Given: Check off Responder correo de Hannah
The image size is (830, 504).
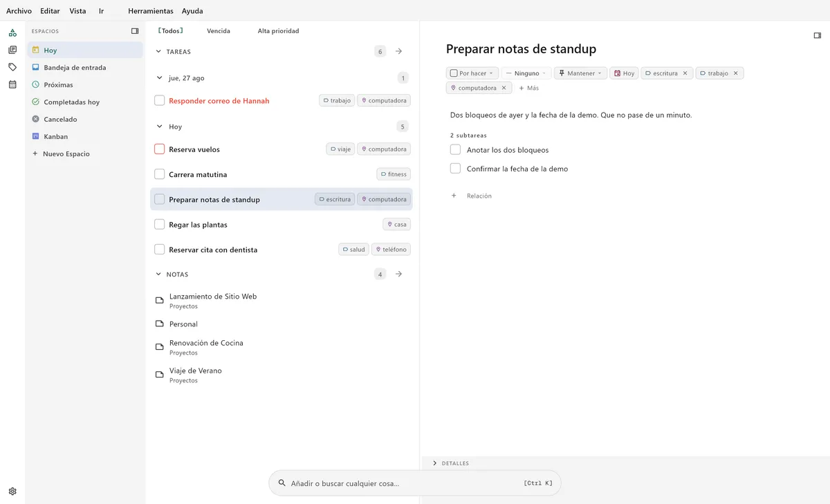Looking at the screenshot, I should 160,100.
